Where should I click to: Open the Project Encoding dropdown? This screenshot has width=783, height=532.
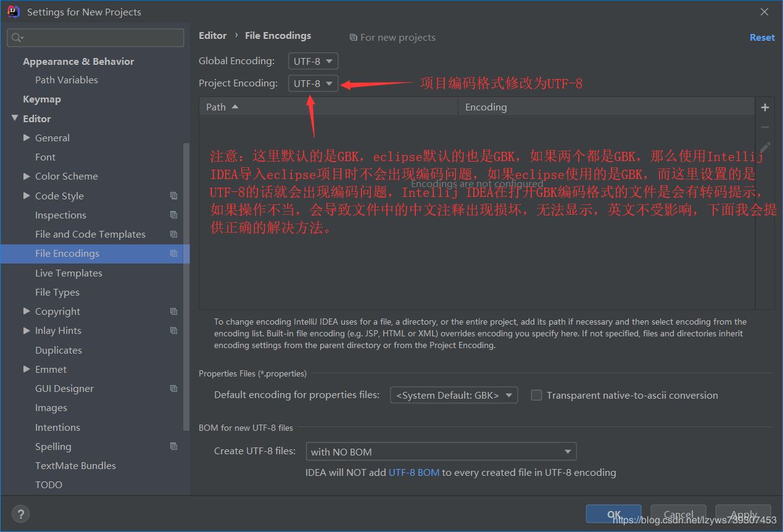(313, 83)
